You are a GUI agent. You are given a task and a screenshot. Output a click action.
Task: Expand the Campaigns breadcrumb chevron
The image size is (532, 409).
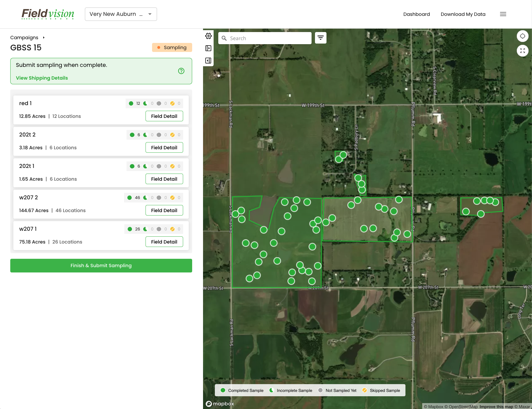click(43, 37)
